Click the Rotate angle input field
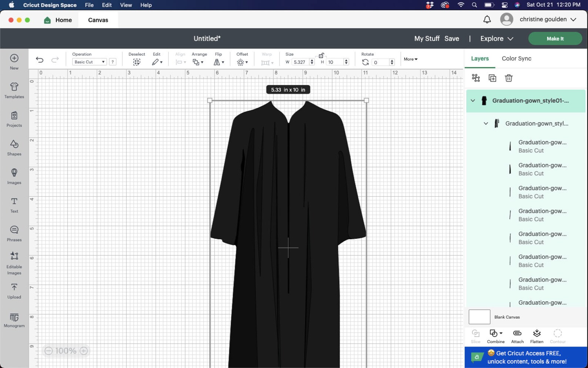This screenshot has width=588, height=368. (380, 62)
